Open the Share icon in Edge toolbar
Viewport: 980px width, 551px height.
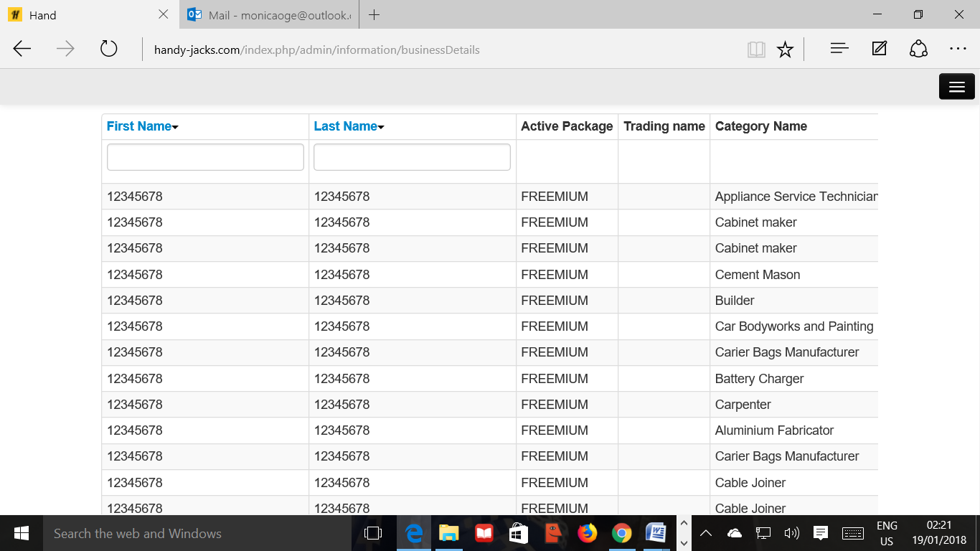coord(918,49)
